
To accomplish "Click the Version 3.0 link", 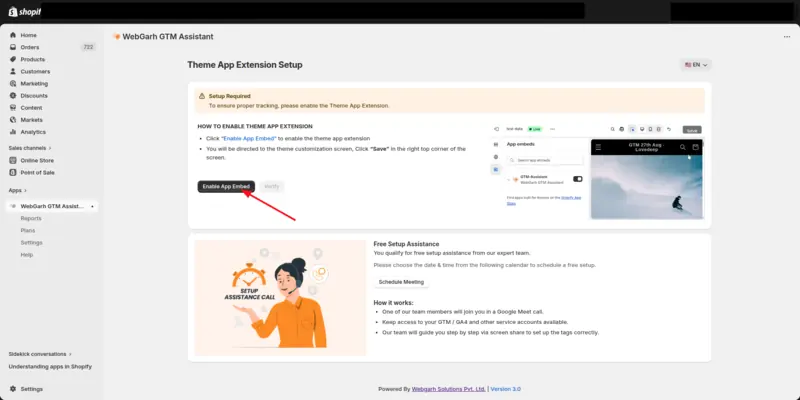I will pos(506,389).
